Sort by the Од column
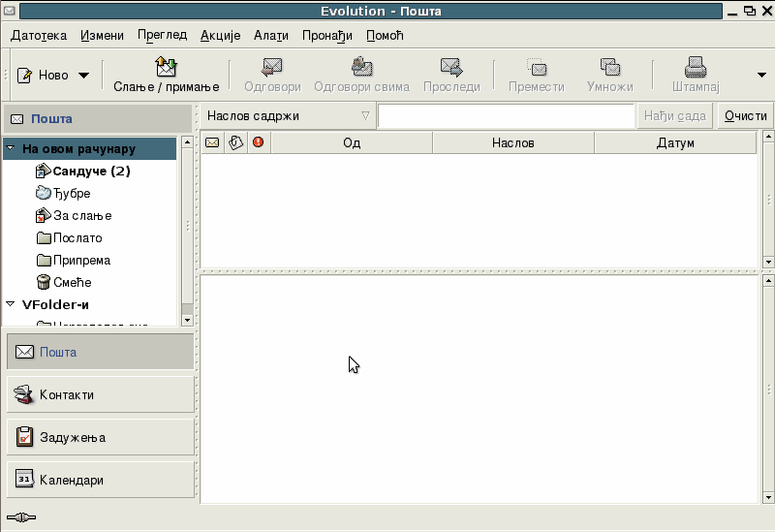 click(352, 142)
